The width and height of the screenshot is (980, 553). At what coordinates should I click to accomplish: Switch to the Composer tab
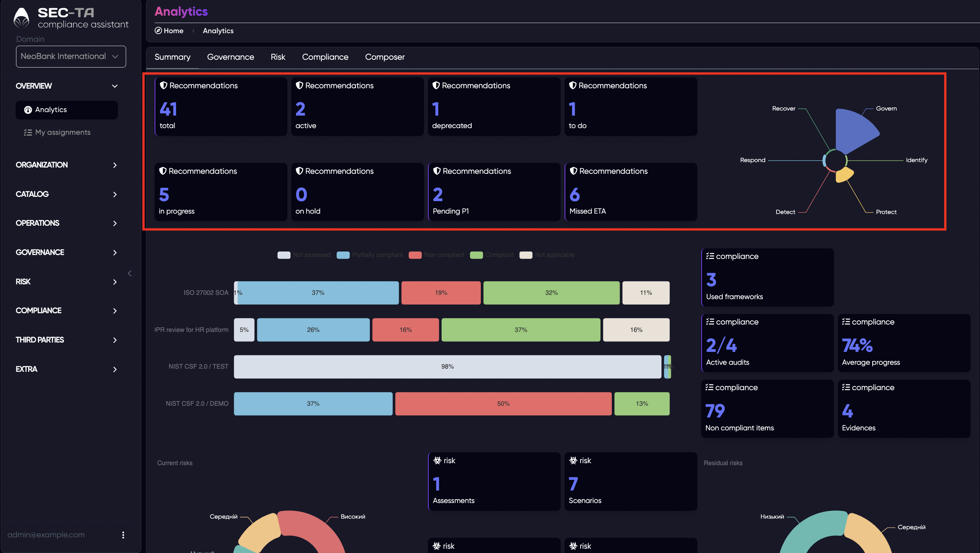pos(385,57)
